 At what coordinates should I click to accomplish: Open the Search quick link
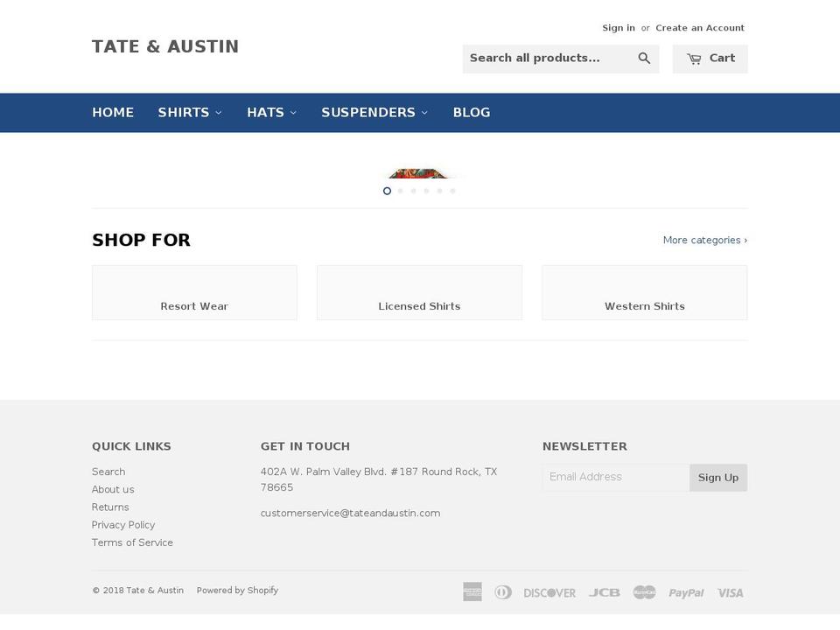click(x=108, y=472)
